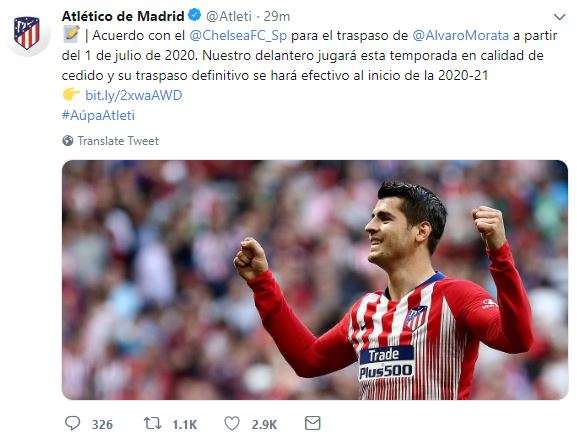Open the 29m timestamp permalink
Screen dimensions: 577x440
coord(277,17)
